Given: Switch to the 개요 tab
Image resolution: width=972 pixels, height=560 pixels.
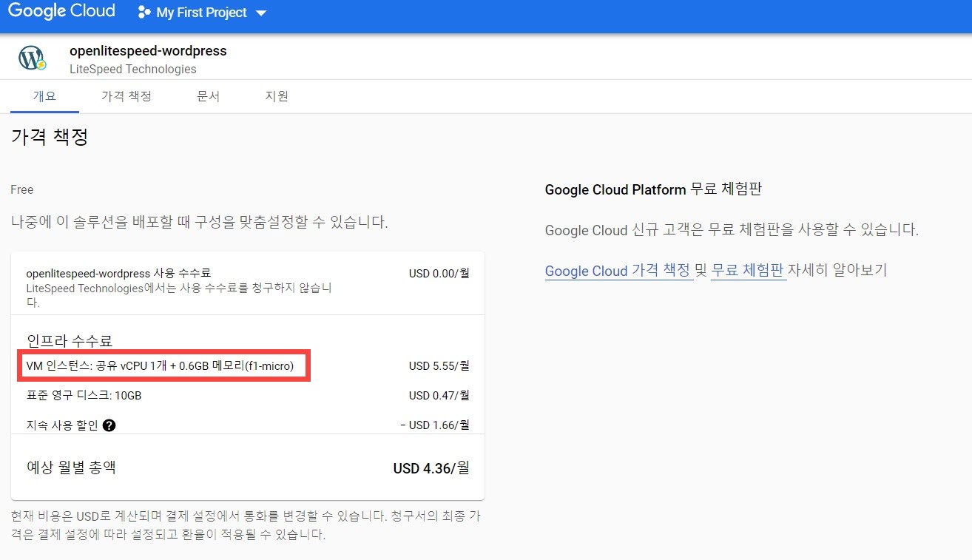Looking at the screenshot, I should click(44, 97).
